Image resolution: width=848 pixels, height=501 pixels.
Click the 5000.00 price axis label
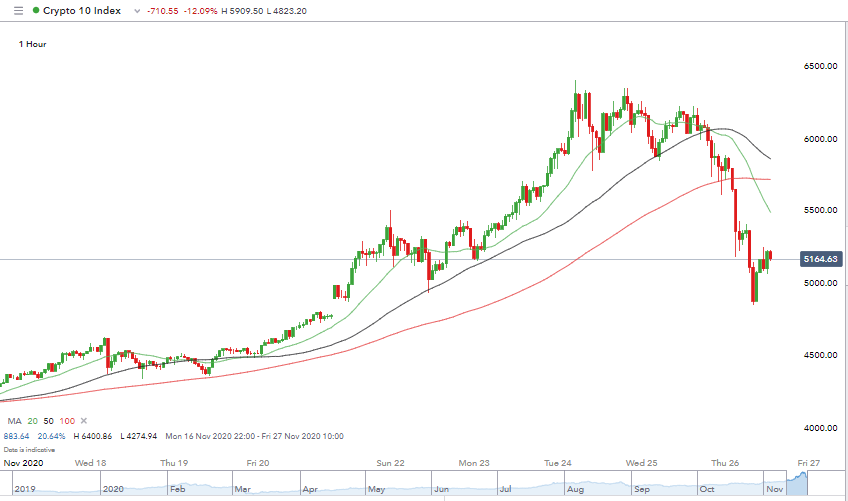point(820,283)
